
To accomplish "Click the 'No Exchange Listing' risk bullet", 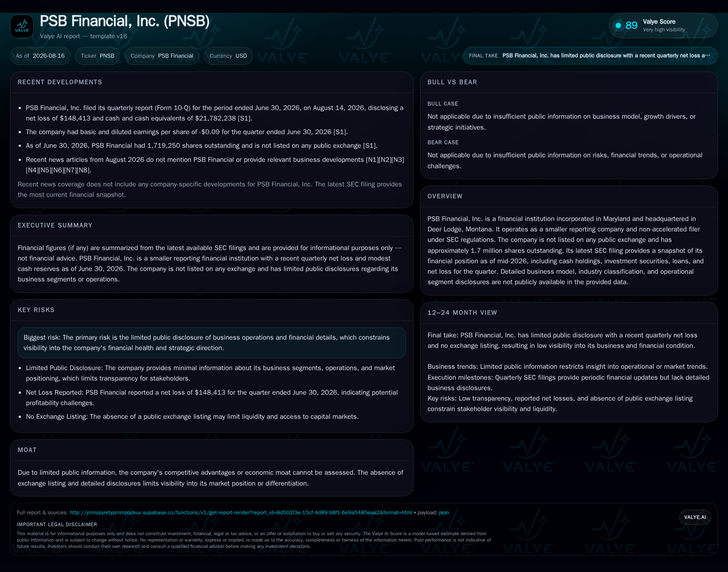I will (x=192, y=417).
